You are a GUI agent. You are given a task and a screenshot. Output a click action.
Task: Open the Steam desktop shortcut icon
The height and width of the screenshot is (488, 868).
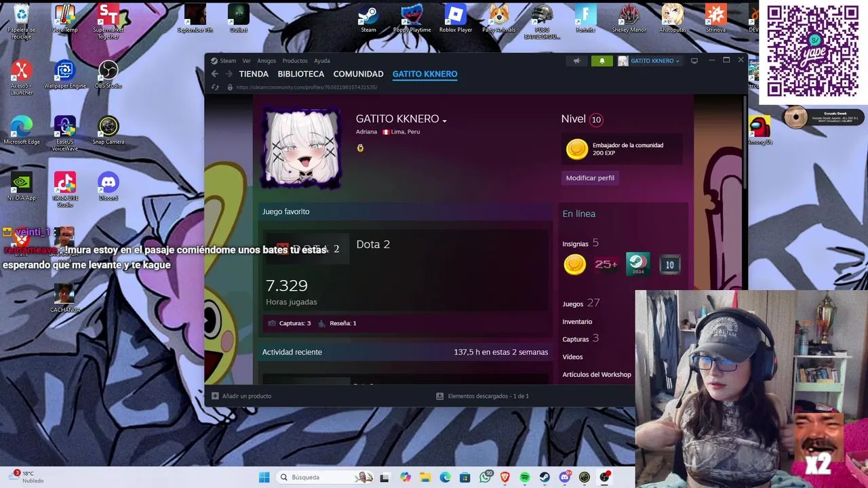tap(368, 19)
